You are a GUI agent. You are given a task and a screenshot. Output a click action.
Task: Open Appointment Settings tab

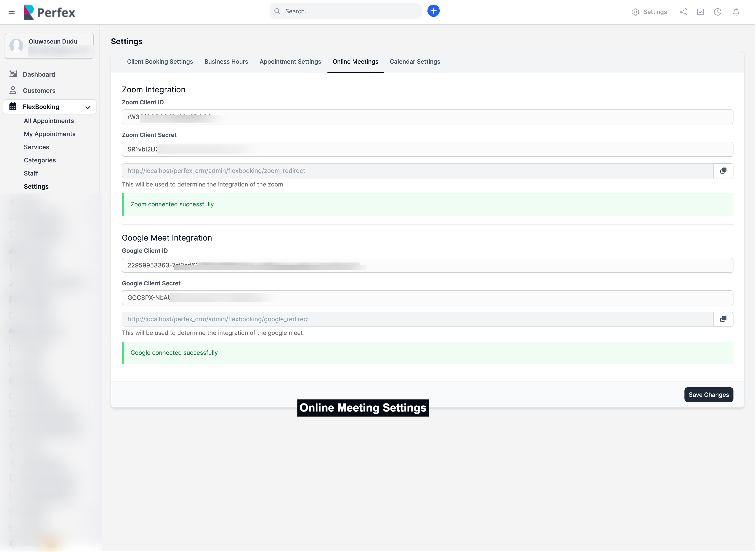(x=290, y=62)
